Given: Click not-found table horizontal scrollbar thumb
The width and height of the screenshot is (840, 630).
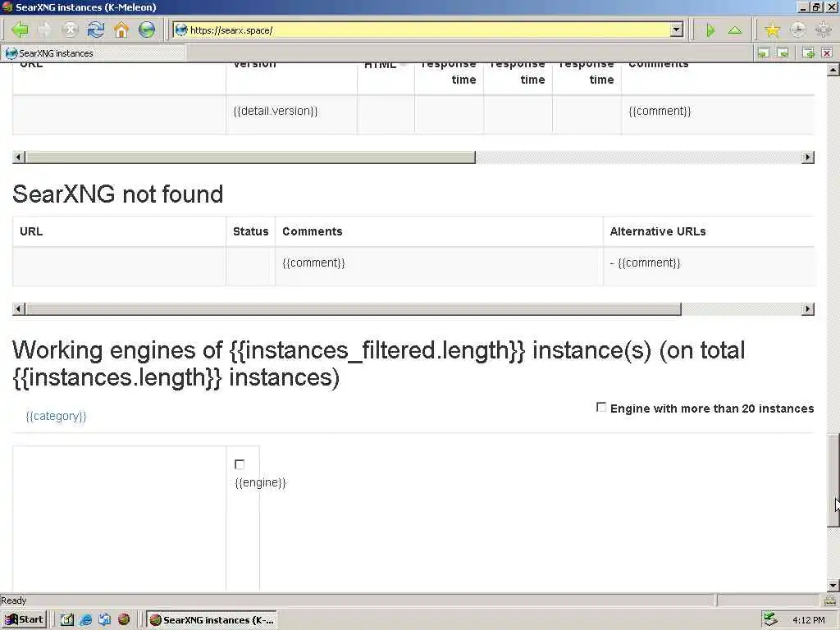Looking at the screenshot, I should [x=354, y=308].
